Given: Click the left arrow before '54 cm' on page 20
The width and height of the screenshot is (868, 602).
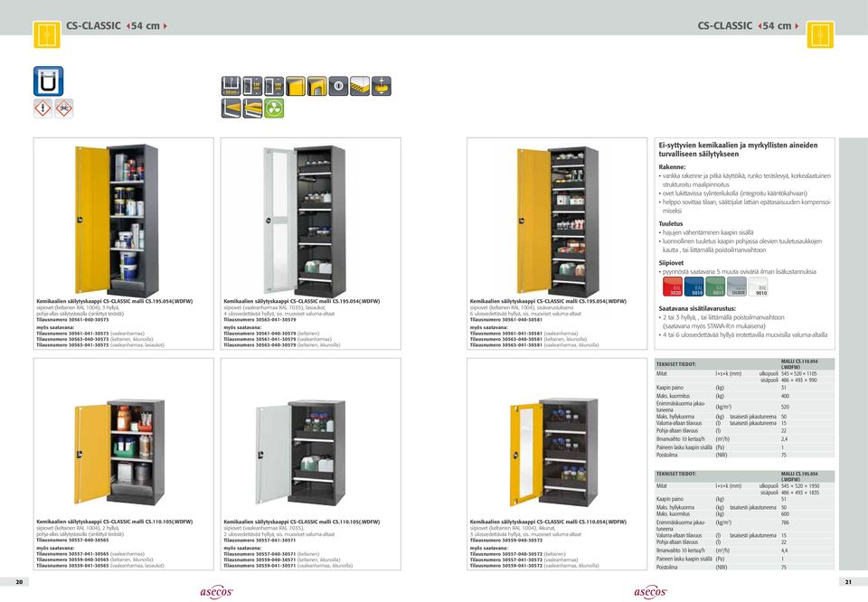Looking at the screenshot, I should click(127, 26).
